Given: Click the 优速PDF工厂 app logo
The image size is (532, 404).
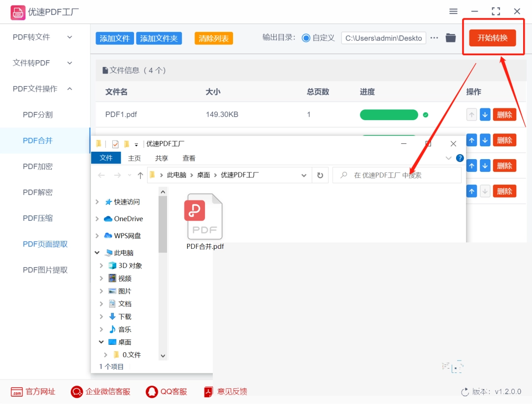Looking at the screenshot, I should [x=18, y=12].
